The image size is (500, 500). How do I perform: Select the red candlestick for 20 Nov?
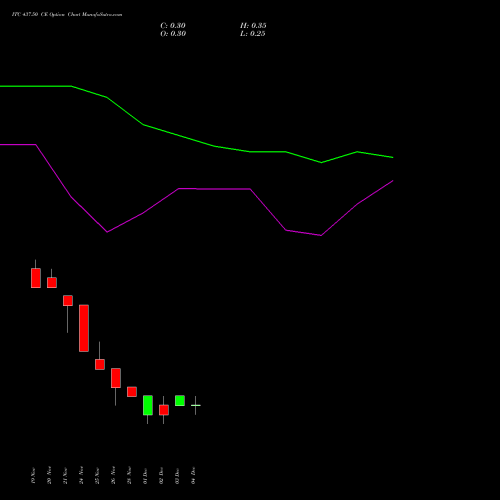tap(52, 282)
